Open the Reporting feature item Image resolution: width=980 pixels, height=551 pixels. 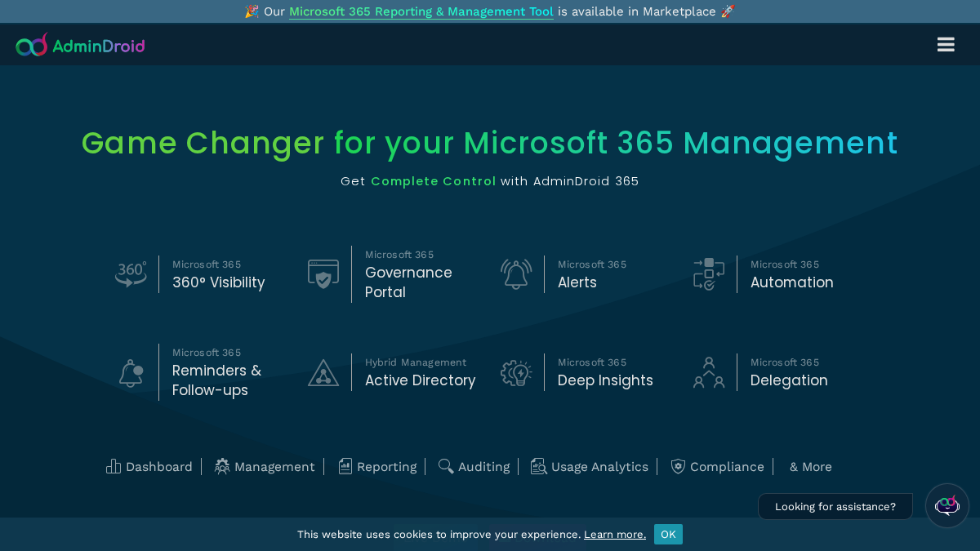point(377,467)
